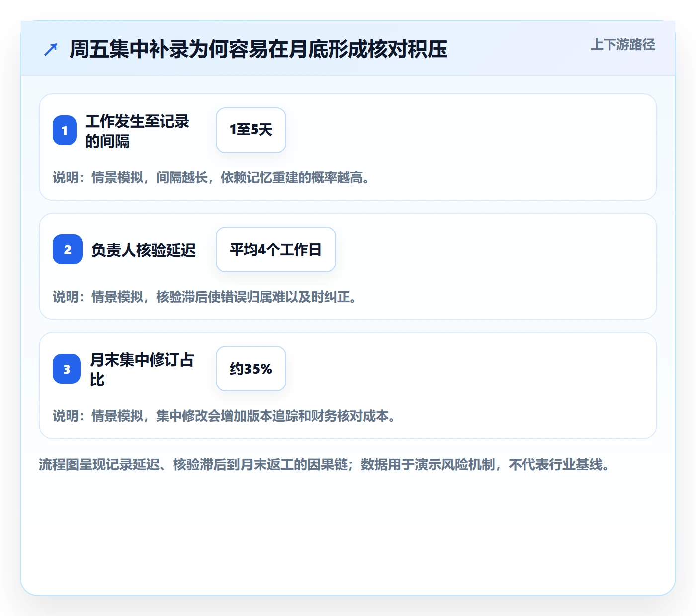Select heading 工作发生至记录的间隔
The width and height of the screenshot is (696, 616).
tap(137, 131)
